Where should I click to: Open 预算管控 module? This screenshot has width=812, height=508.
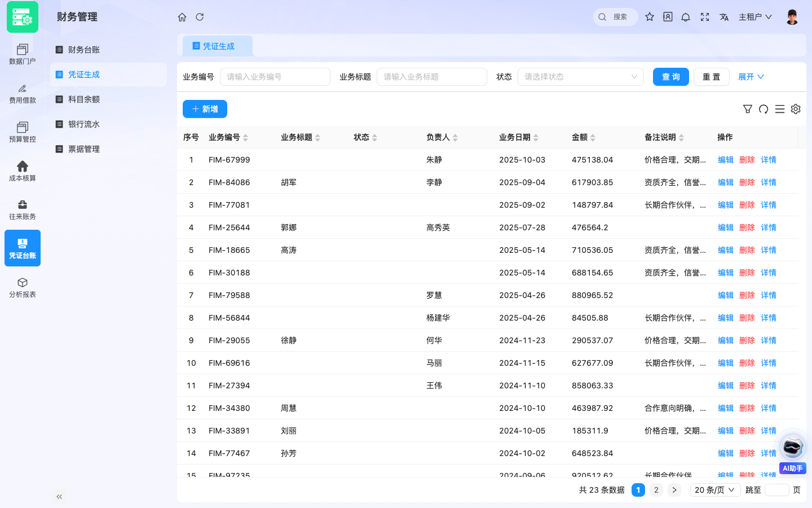click(23, 132)
